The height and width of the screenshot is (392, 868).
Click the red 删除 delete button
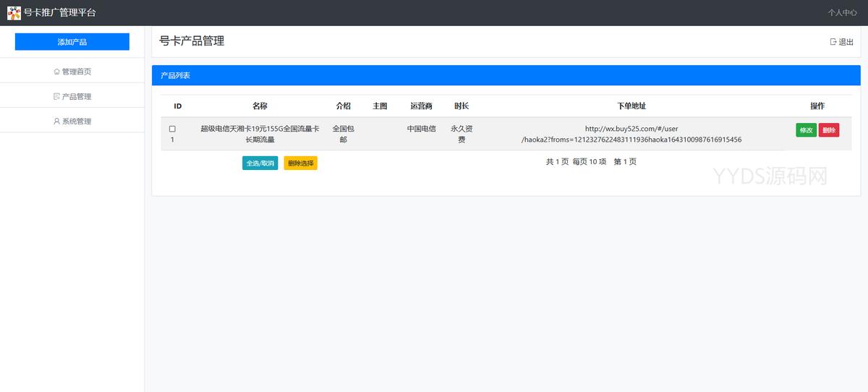tap(829, 130)
